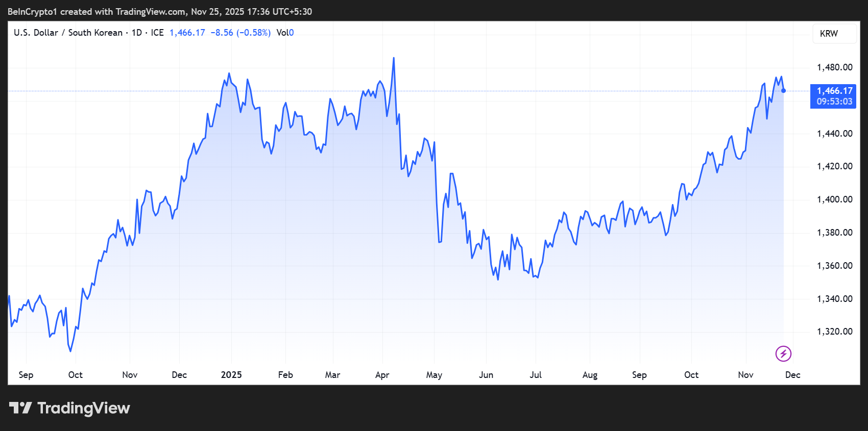Click the Dec label at far right of axis
The width and height of the screenshot is (868, 431).
792,375
